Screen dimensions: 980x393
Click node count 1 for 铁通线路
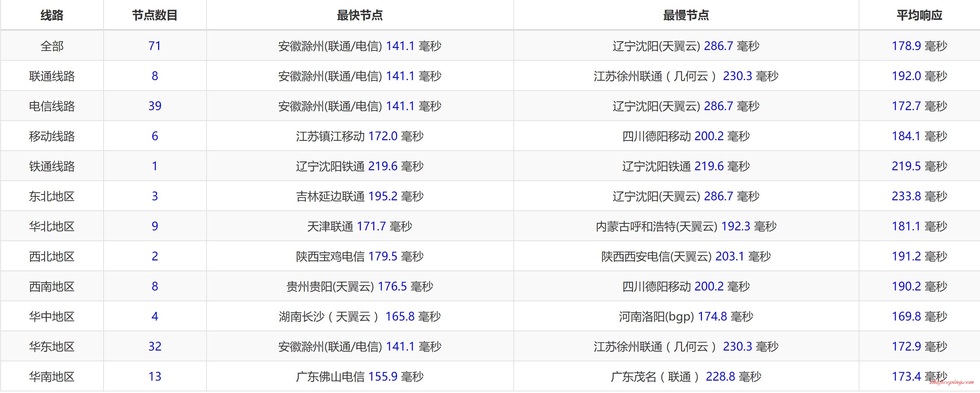(x=155, y=166)
